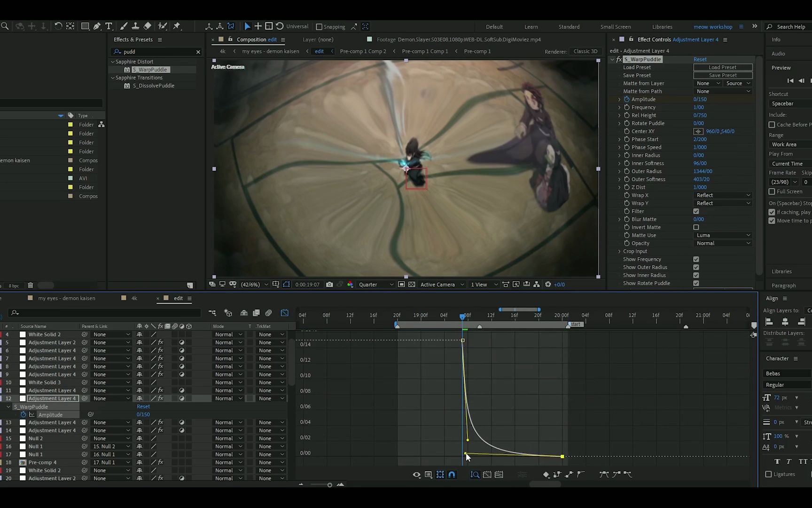
Task: Open the Matte Use Luma dropdown
Action: coord(723,235)
